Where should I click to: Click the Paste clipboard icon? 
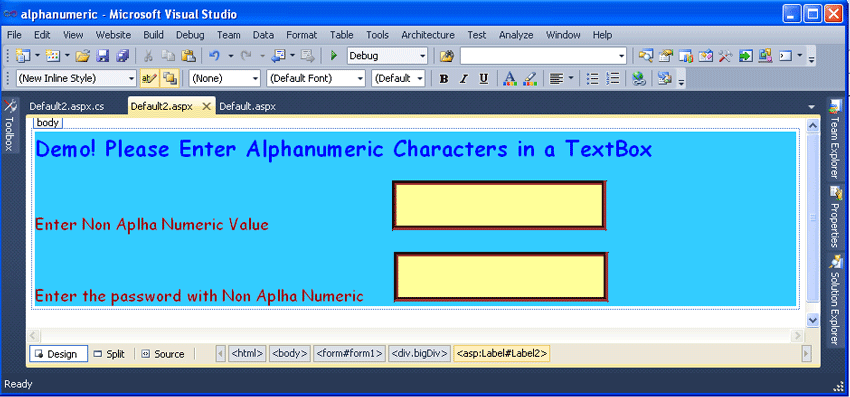click(x=188, y=55)
